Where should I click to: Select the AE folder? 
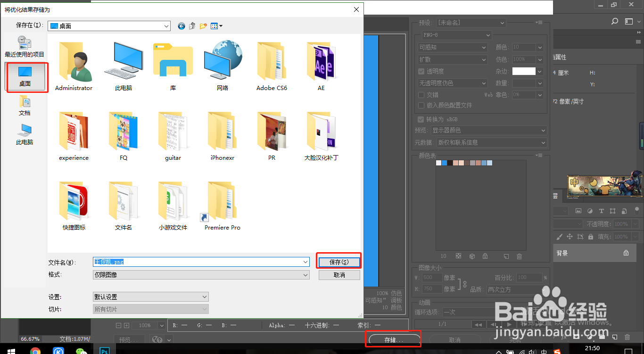pyautogui.click(x=321, y=66)
